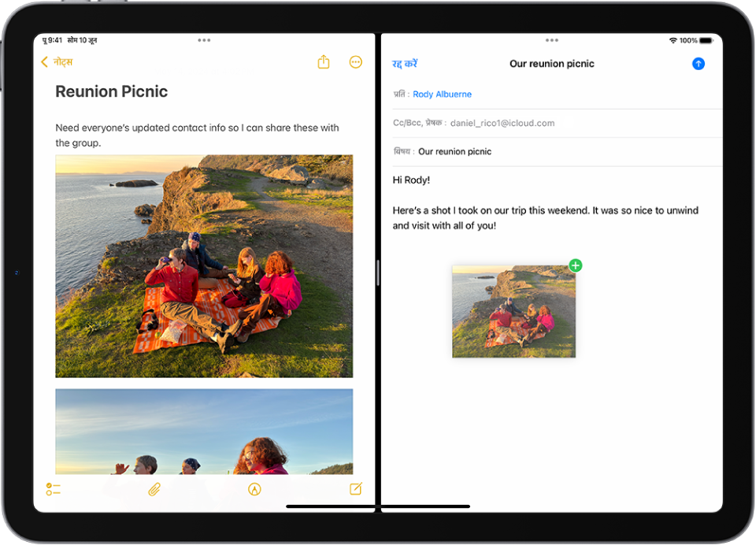Send email with blue arrow button

coord(699,64)
